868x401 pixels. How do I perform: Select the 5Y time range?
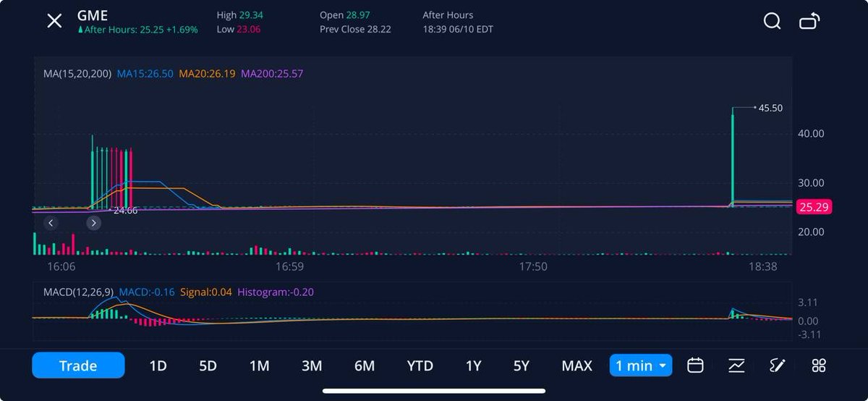(x=522, y=366)
